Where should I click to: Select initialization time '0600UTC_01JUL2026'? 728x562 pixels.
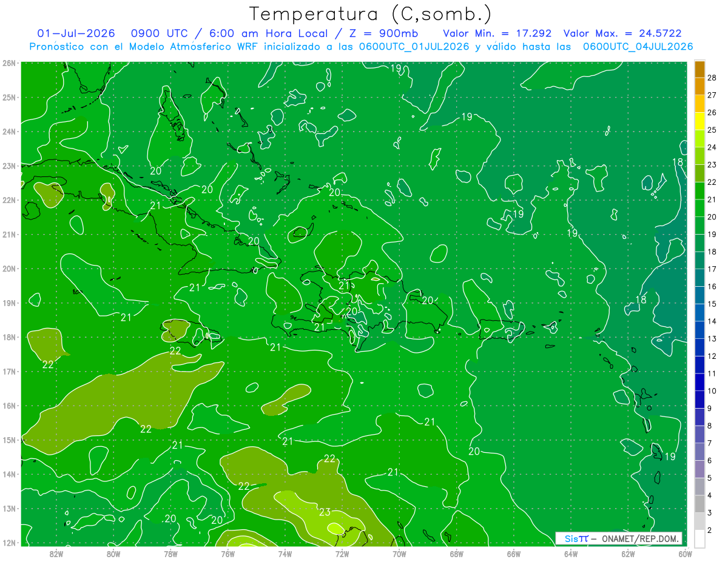(x=414, y=47)
